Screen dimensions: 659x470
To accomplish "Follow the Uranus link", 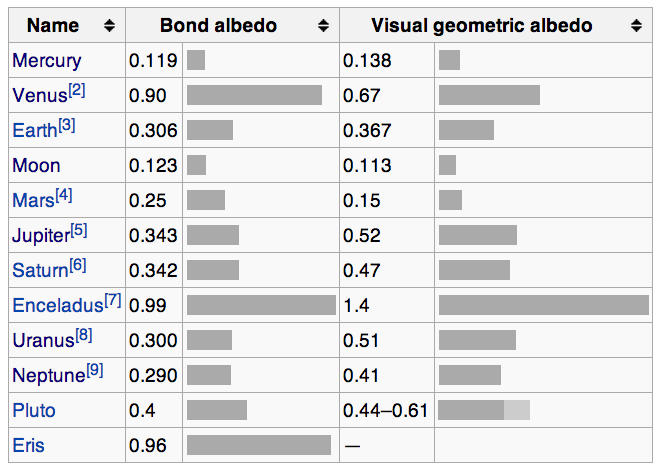I will point(43,341).
